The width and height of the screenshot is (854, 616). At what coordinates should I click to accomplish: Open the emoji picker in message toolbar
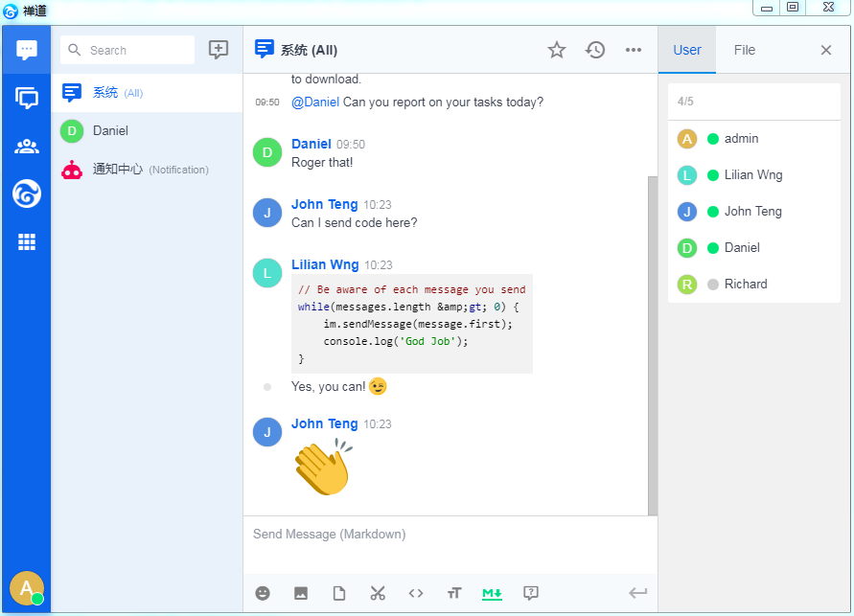pyautogui.click(x=263, y=593)
